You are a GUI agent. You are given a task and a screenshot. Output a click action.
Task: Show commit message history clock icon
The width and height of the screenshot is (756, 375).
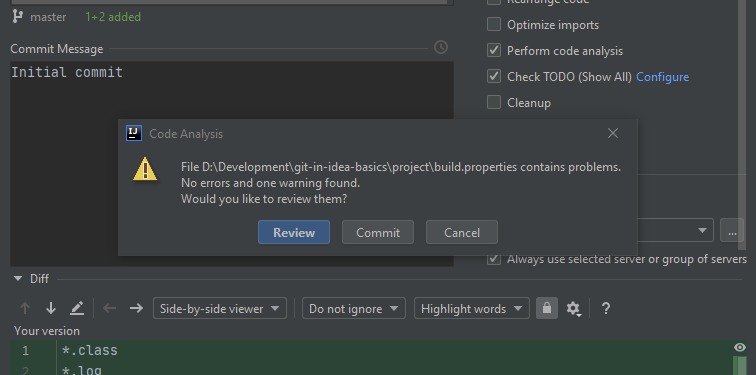coord(441,47)
